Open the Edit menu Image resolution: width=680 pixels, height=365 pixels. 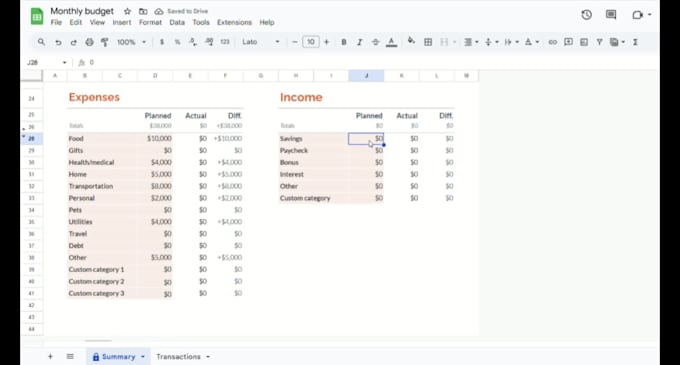pyautogui.click(x=75, y=23)
